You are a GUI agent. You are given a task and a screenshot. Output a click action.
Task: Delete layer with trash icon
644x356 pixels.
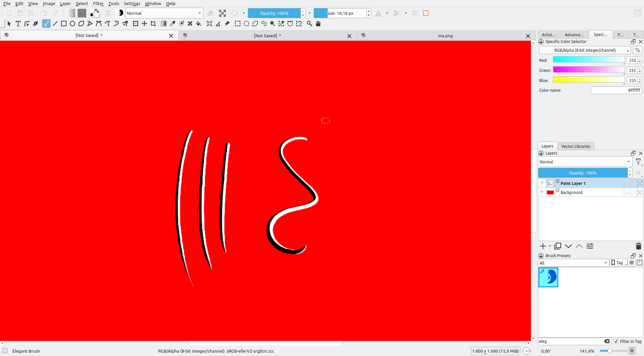[x=638, y=246]
